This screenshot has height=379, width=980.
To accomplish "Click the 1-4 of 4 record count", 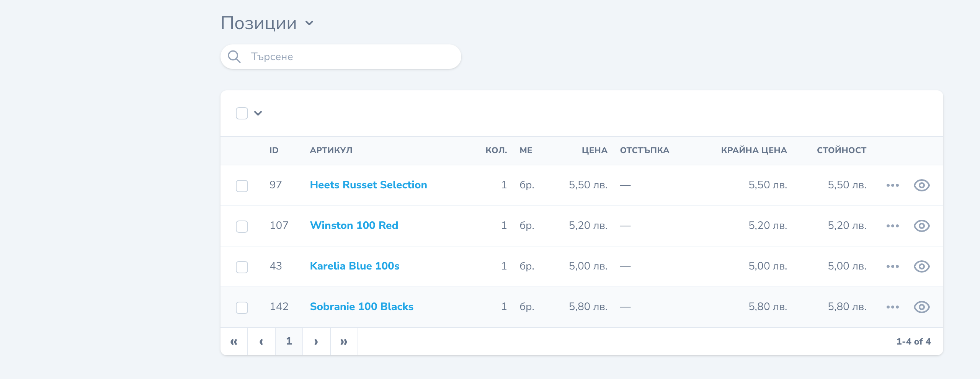I will [x=913, y=341].
